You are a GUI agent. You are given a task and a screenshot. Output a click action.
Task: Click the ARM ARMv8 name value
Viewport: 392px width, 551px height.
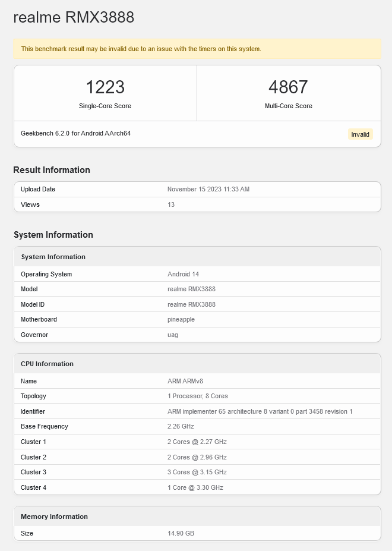click(x=185, y=381)
